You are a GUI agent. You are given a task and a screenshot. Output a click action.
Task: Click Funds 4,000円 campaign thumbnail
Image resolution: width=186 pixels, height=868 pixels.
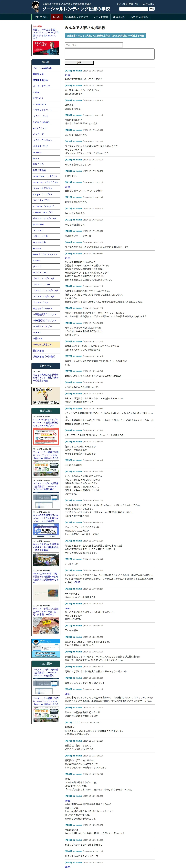[46, 530]
